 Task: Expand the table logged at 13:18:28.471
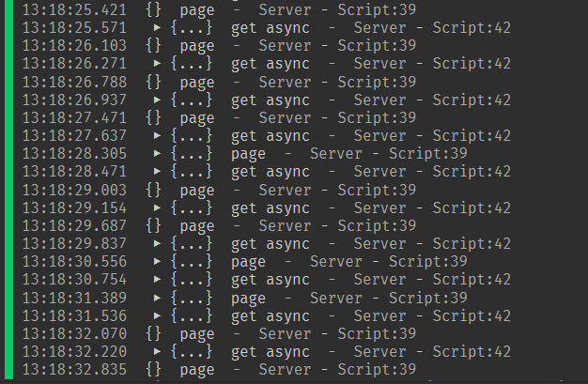click(x=157, y=172)
